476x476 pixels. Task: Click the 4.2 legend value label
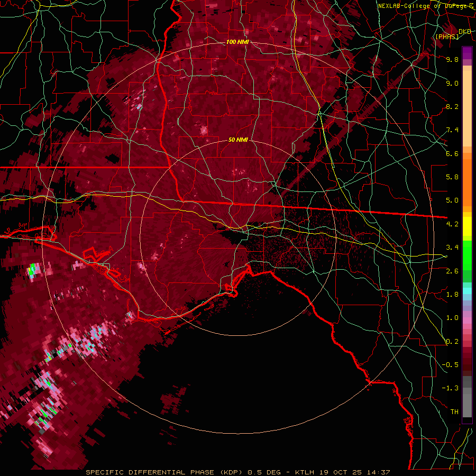click(452, 224)
